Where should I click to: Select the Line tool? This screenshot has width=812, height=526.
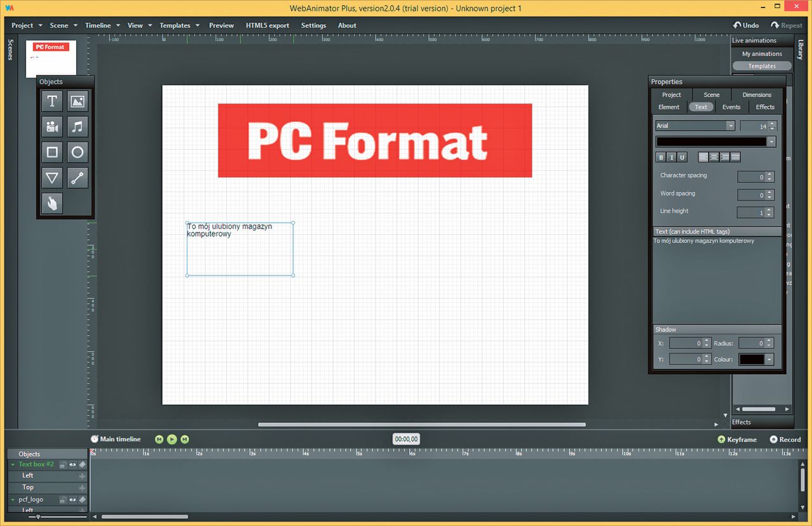(x=77, y=178)
